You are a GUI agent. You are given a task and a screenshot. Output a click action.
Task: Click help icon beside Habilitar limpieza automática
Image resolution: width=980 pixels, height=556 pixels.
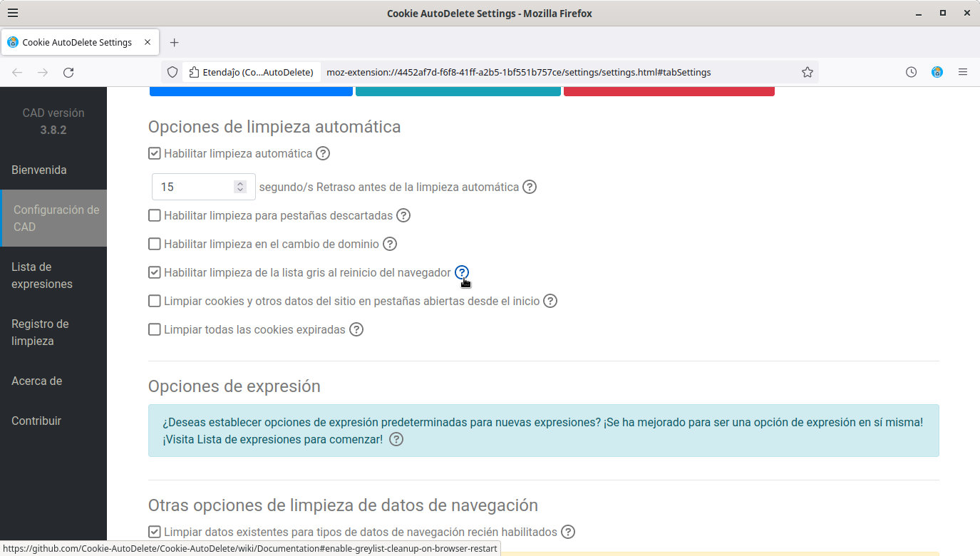(x=323, y=153)
